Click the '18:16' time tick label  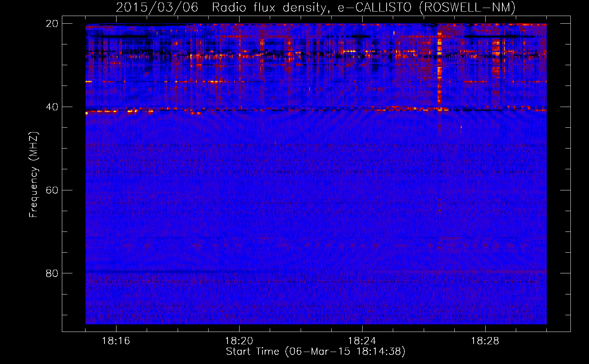(116, 341)
